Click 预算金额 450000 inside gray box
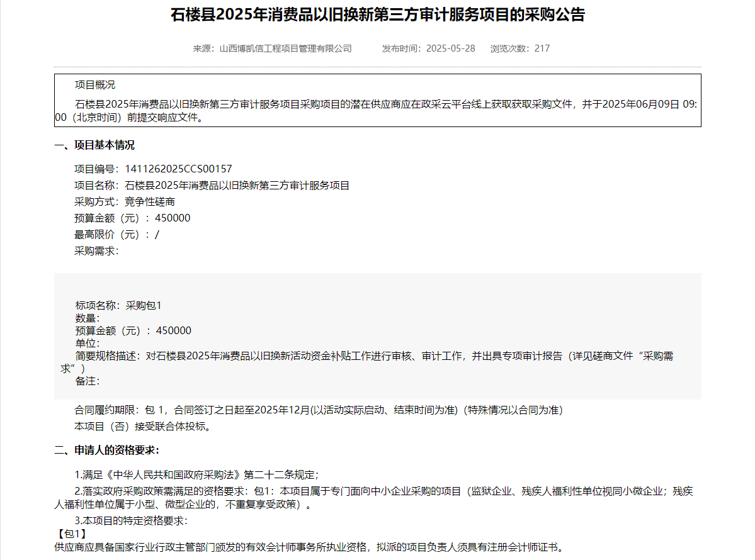The image size is (755, 560). 133,330
